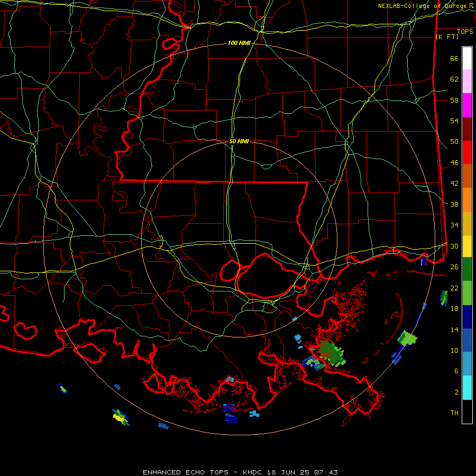Click the '34' scale value
Screen dimensions: 476x476
(x=454, y=225)
